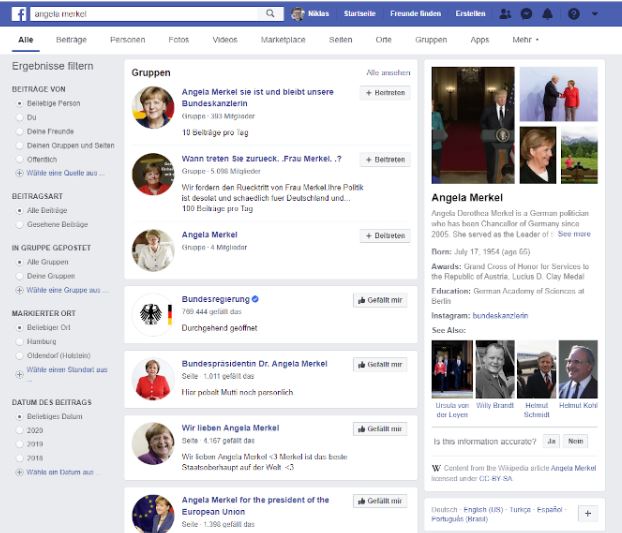Click the CC BY-SA license link
Image resolution: width=622 pixels, height=533 pixels.
(x=495, y=479)
